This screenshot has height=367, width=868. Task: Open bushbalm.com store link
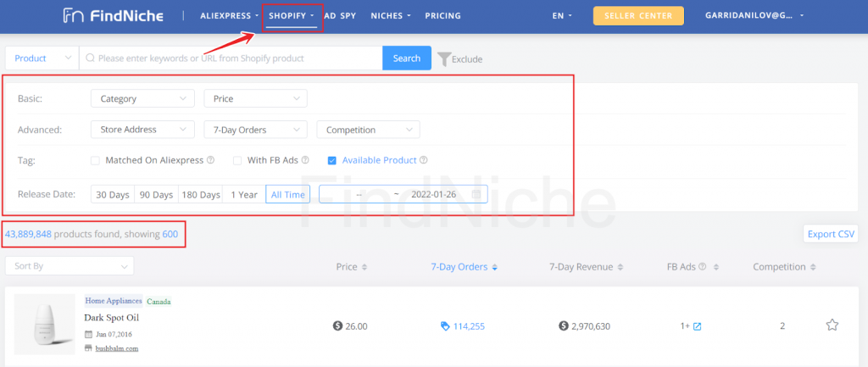[116, 348]
